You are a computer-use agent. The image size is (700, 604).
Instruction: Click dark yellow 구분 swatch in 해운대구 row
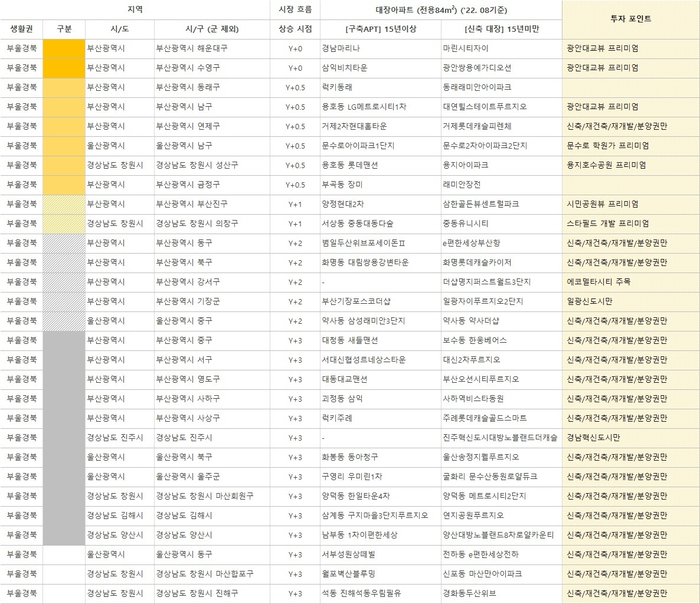pos(64,48)
